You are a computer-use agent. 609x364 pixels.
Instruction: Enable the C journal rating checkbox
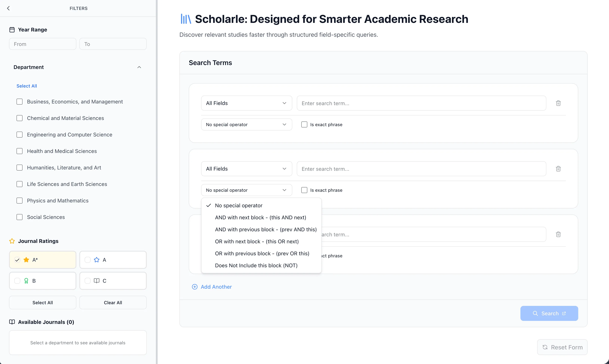pyautogui.click(x=88, y=281)
